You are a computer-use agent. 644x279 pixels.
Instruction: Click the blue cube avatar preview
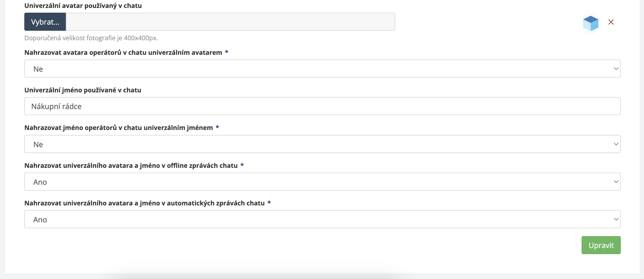[591, 23]
